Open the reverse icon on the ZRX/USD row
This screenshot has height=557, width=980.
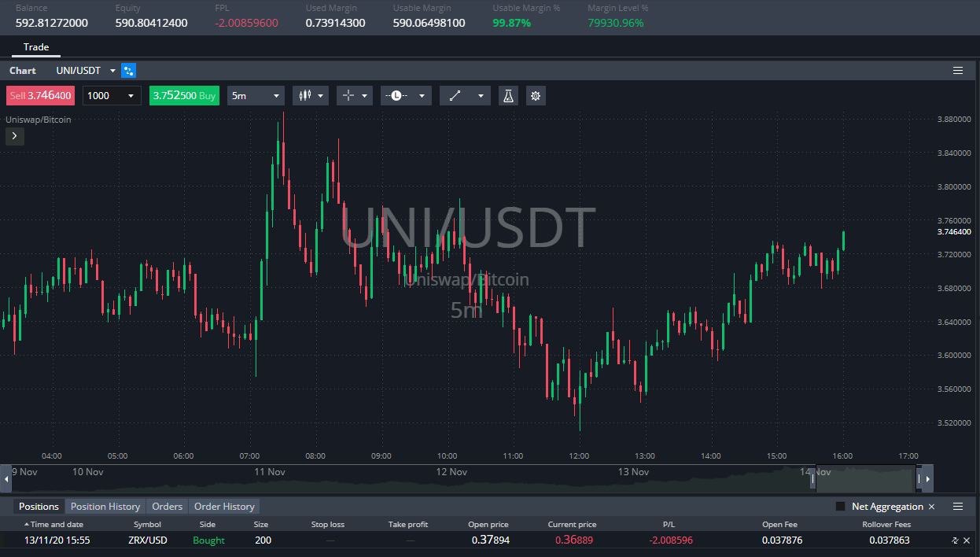955,540
